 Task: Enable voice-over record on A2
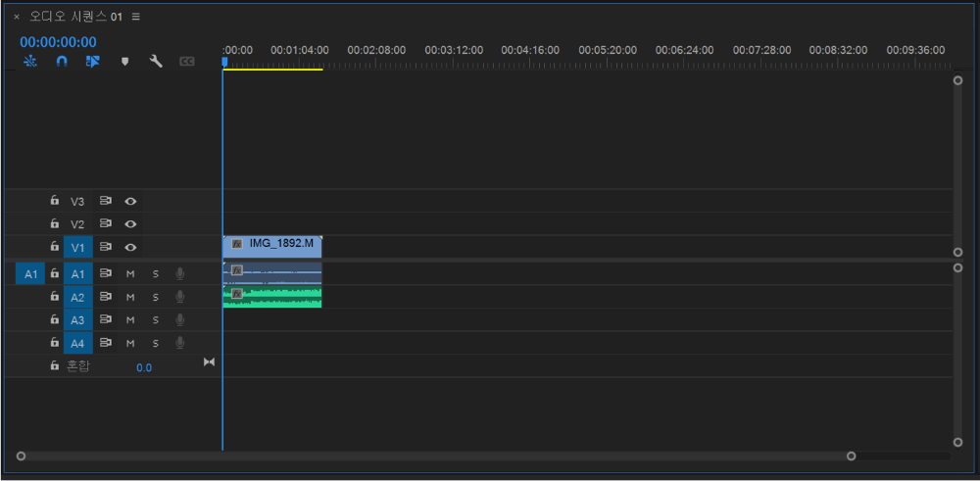tap(180, 297)
